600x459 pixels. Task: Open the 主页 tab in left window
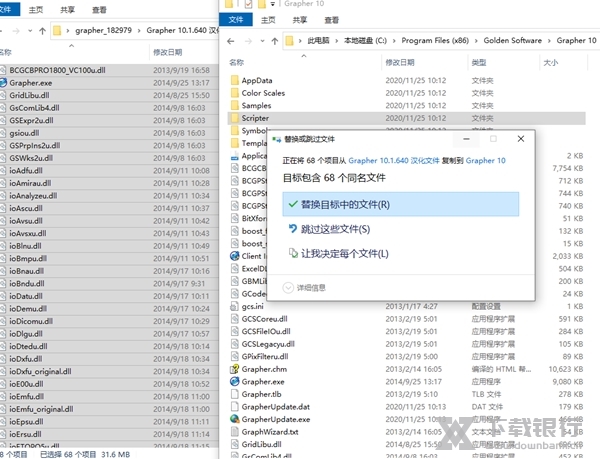point(36,10)
